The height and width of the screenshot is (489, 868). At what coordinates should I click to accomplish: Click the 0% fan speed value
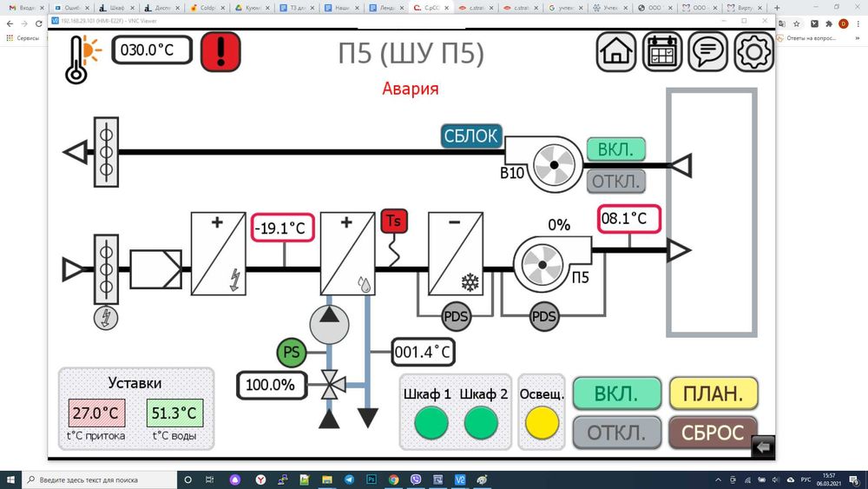pyautogui.click(x=558, y=225)
